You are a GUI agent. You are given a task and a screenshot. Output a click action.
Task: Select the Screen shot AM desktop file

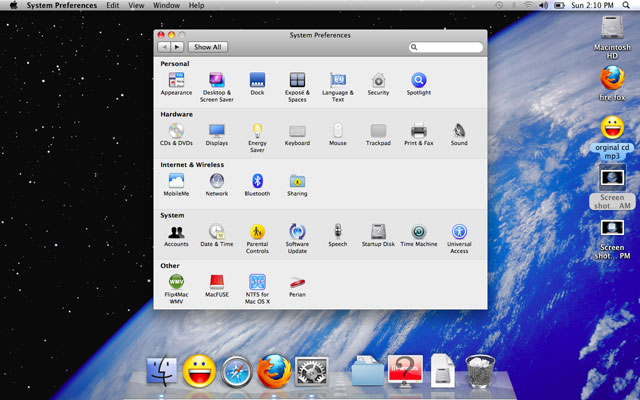(x=612, y=187)
